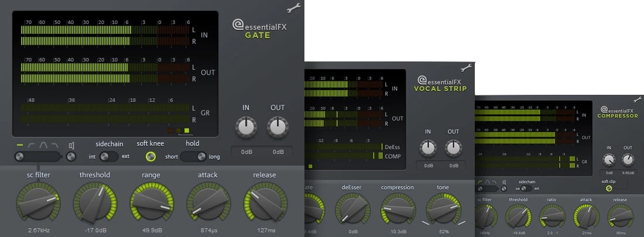Select the flat no-filter shape icon in Gate
This screenshot has height=237, width=644.
click(x=20, y=145)
